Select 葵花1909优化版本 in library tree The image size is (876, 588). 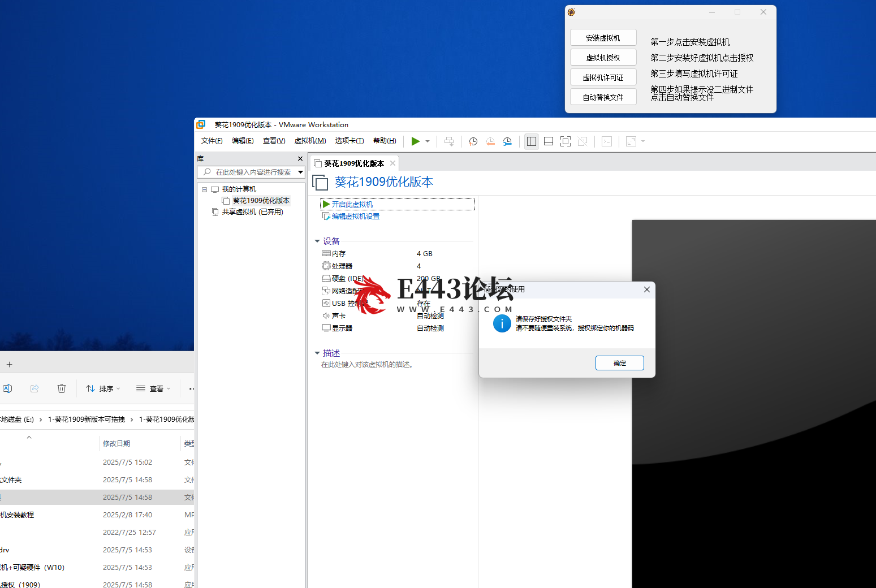tap(261, 201)
